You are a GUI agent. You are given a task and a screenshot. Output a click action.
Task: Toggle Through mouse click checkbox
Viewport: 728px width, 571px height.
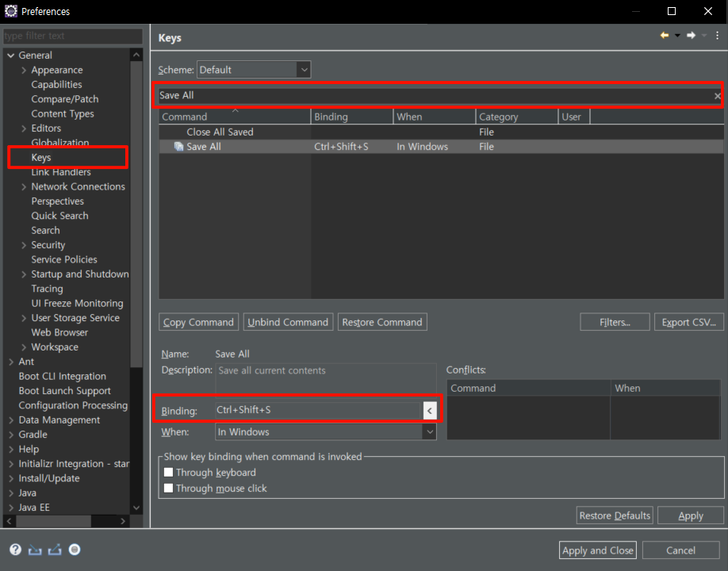click(168, 488)
